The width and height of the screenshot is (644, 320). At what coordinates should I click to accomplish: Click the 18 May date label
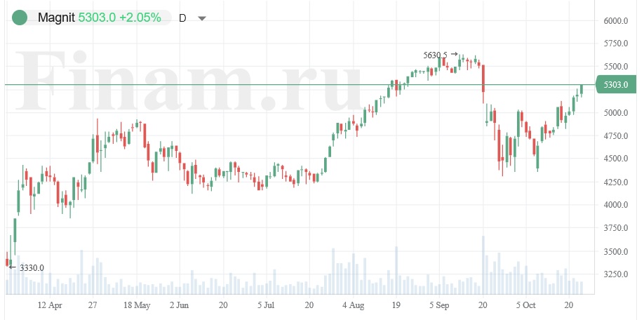(x=137, y=305)
